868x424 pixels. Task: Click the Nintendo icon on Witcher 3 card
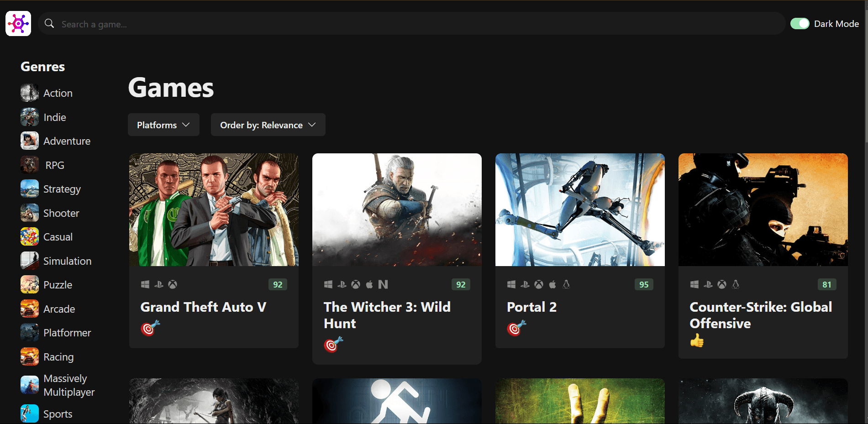[383, 284]
